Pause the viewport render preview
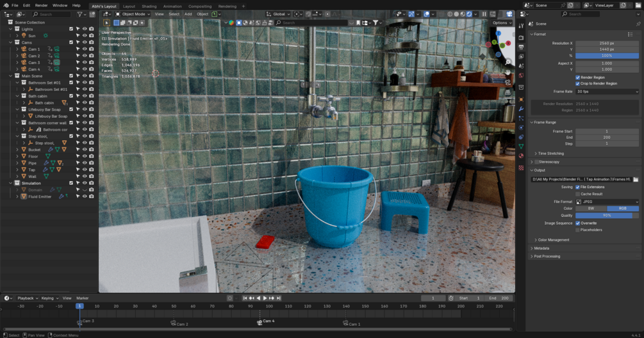 484,14
